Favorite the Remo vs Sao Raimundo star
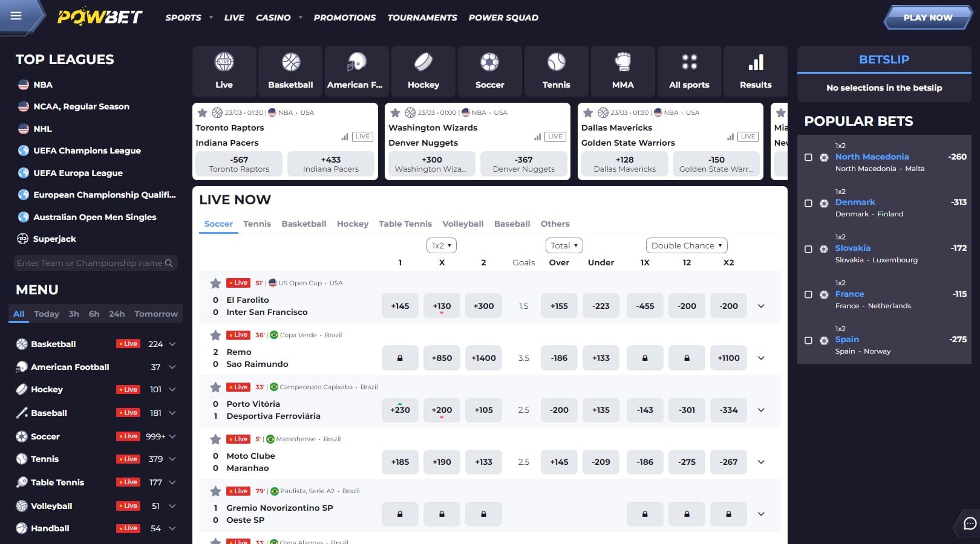 pyautogui.click(x=215, y=335)
